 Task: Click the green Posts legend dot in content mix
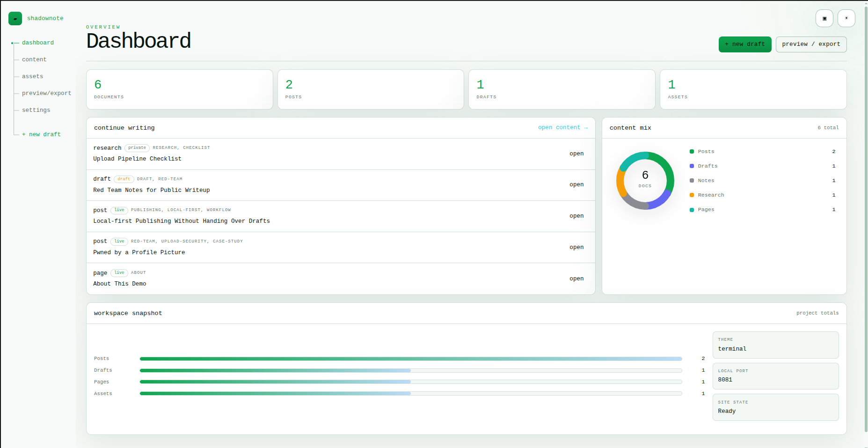[692, 151]
